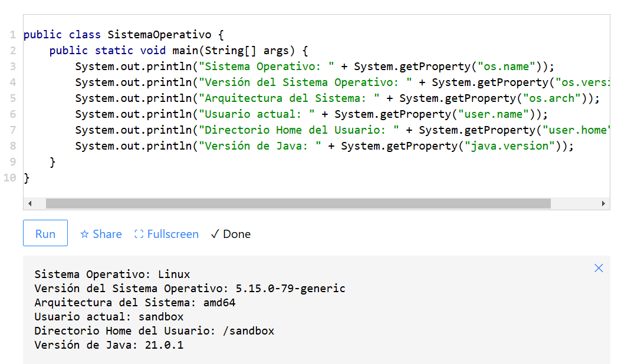This screenshot has height=364, width=631.
Task: Click the Done checkmark icon
Action: (215, 234)
